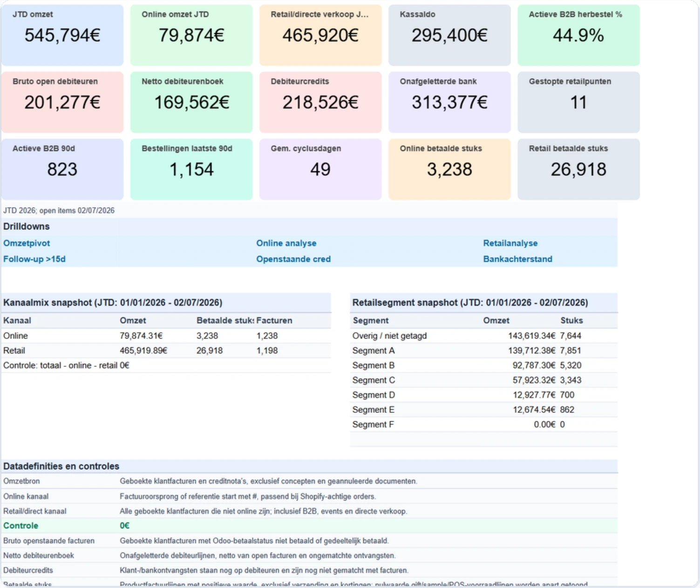Click the Segment E stuks value 862
The width and height of the screenshot is (700, 588).
pyautogui.click(x=567, y=410)
